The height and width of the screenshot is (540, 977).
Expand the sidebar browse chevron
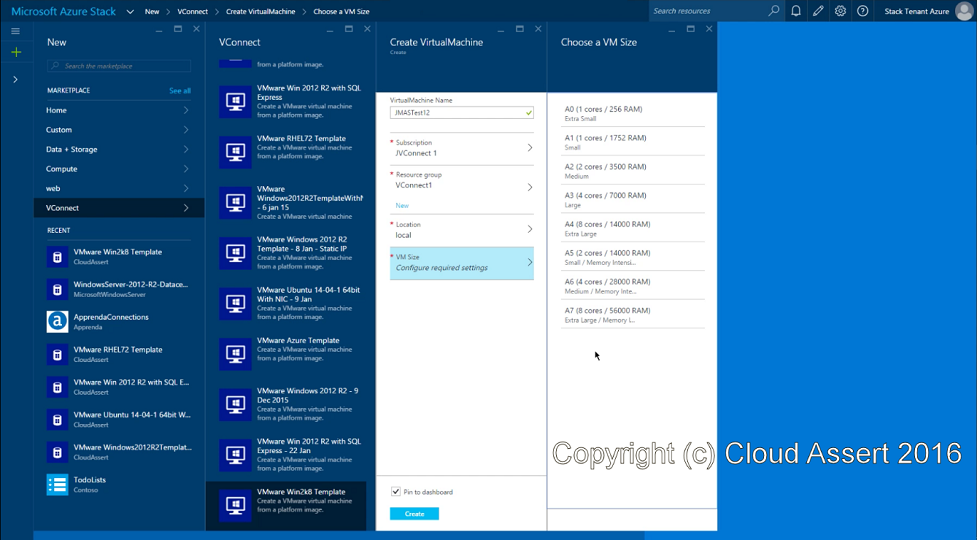(16, 80)
